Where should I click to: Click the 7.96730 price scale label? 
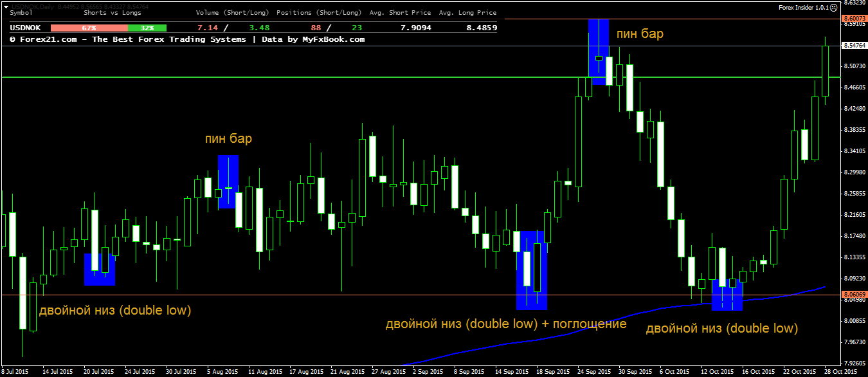(854, 342)
